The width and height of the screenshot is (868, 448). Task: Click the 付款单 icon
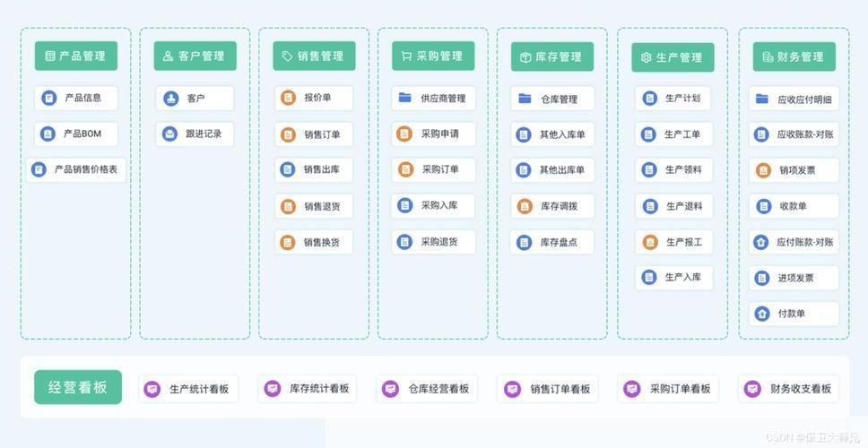(x=762, y=314)
